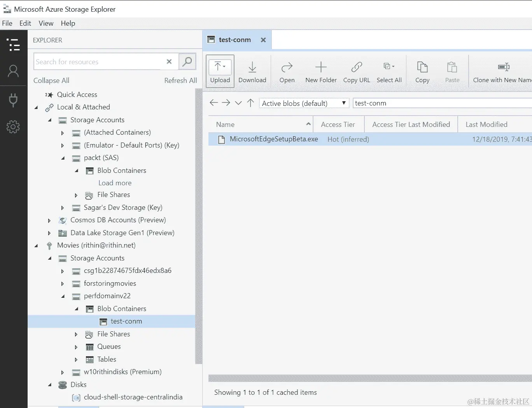The image size is (532, 408).
Task: Collapse the Disks node
Action: (x=50, y=385)
